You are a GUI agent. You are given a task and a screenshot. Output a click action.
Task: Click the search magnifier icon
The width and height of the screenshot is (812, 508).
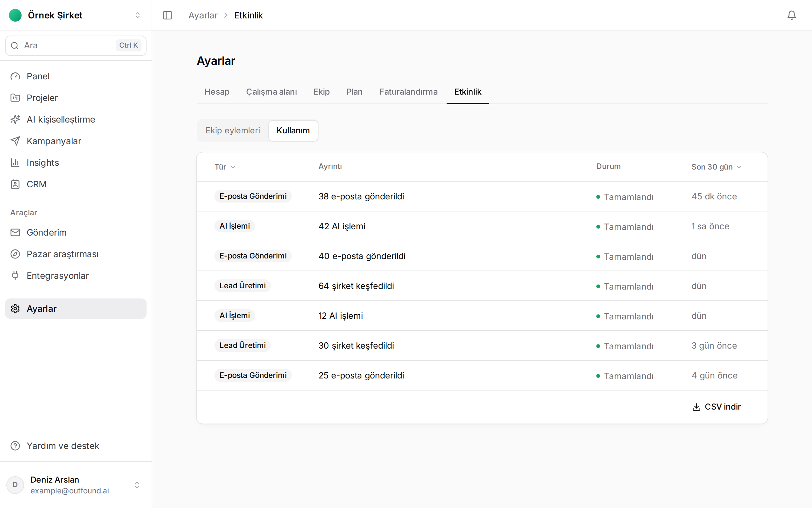pos(14,45)
